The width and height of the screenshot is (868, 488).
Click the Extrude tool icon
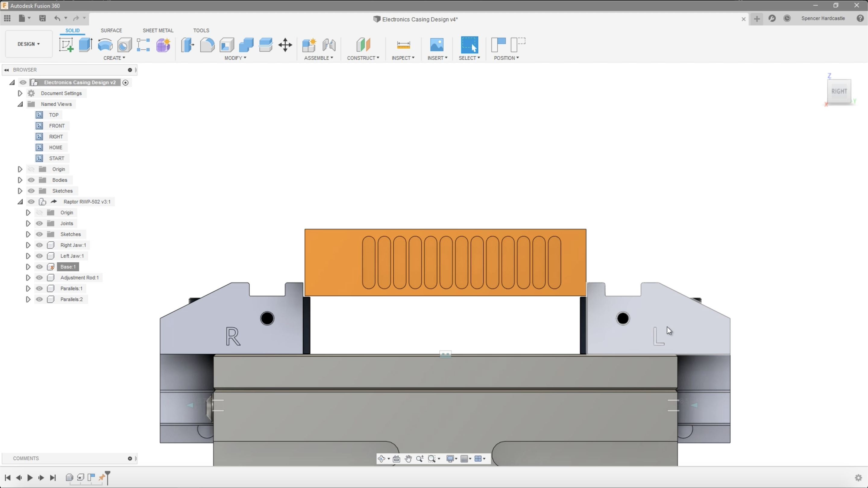coord(85,45)
